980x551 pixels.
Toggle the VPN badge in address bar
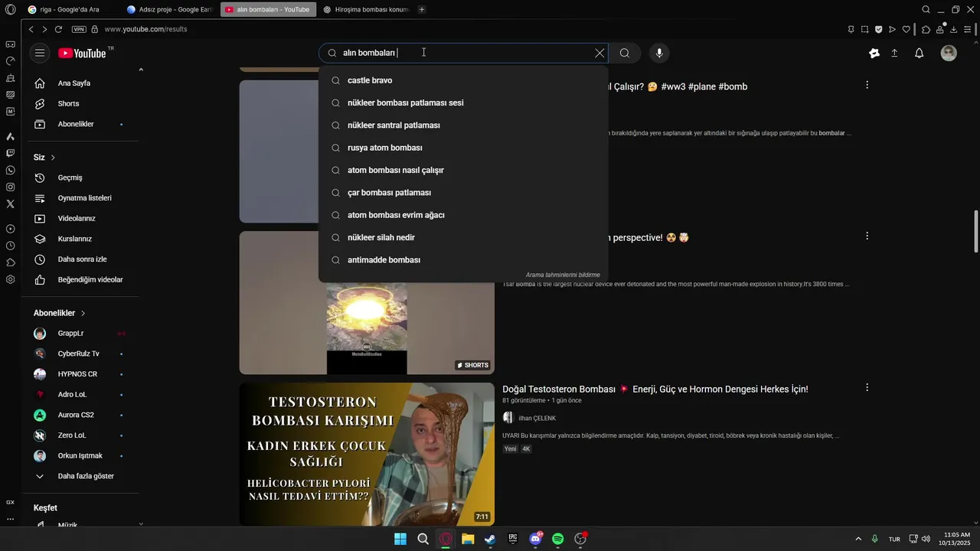(79, 29)
